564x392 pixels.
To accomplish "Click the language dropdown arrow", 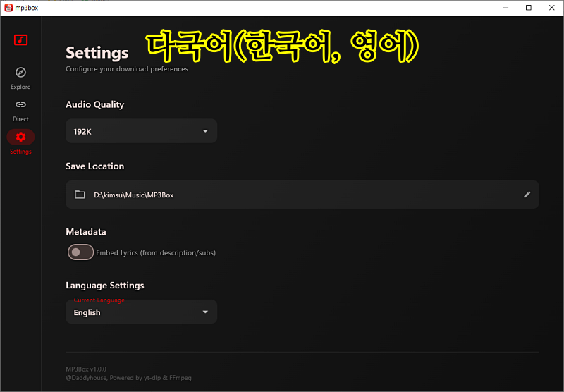I will (x=205, y=312).
